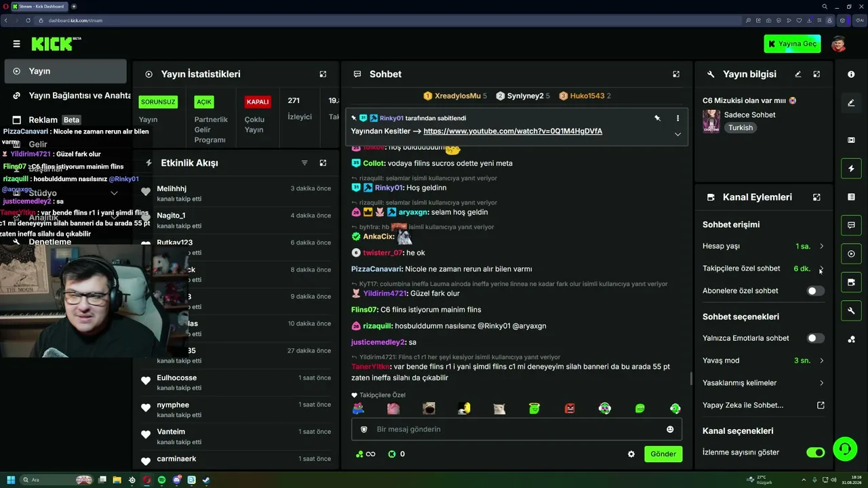This screenshot has width=868, height=488.
Task: Open File Explorer from the taskbar
Action: pyautogui.click(x=117, y=480)
